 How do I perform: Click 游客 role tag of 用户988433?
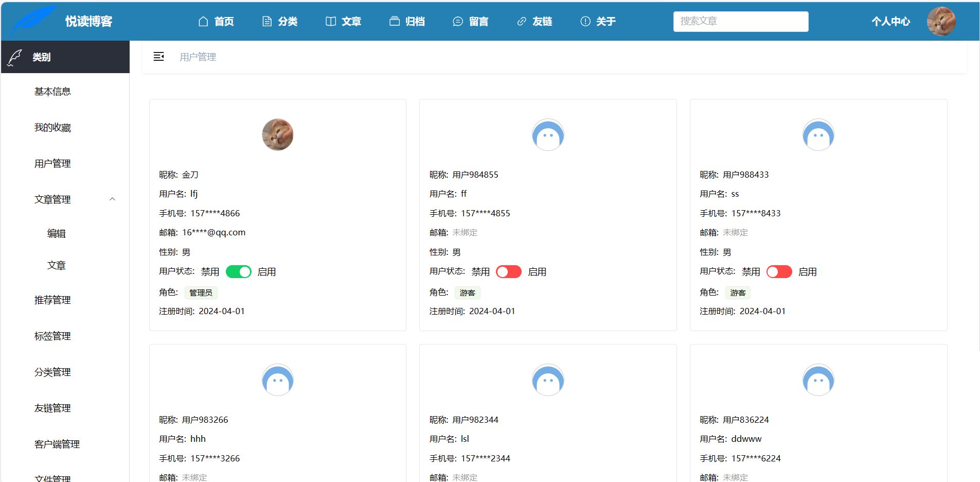tap(738, 292)
